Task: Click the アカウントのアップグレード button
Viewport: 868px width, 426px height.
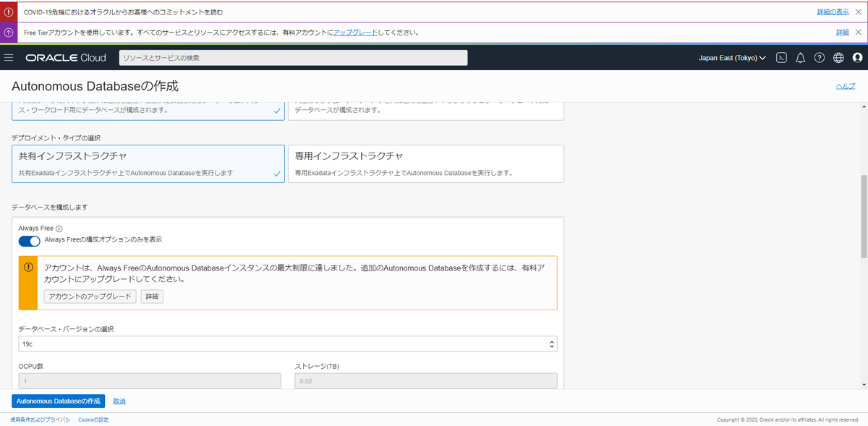Action: click(x=90, y=297)
